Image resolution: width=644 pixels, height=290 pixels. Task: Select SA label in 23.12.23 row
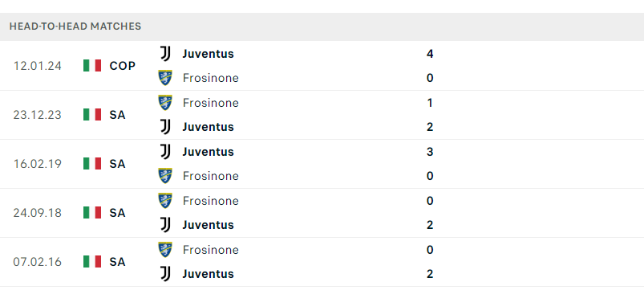point(117,115)
